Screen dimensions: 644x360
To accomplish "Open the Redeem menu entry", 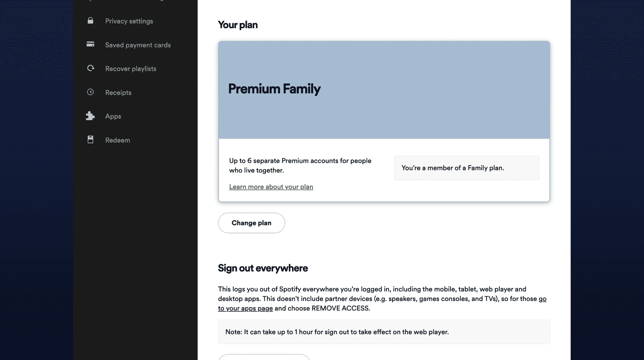I will pos(118,140).
